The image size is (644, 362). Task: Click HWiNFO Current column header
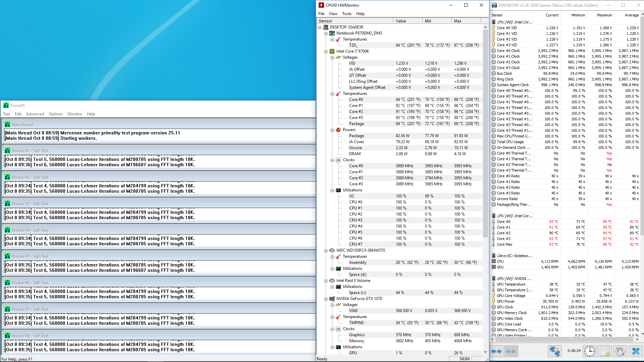(547, 15)
